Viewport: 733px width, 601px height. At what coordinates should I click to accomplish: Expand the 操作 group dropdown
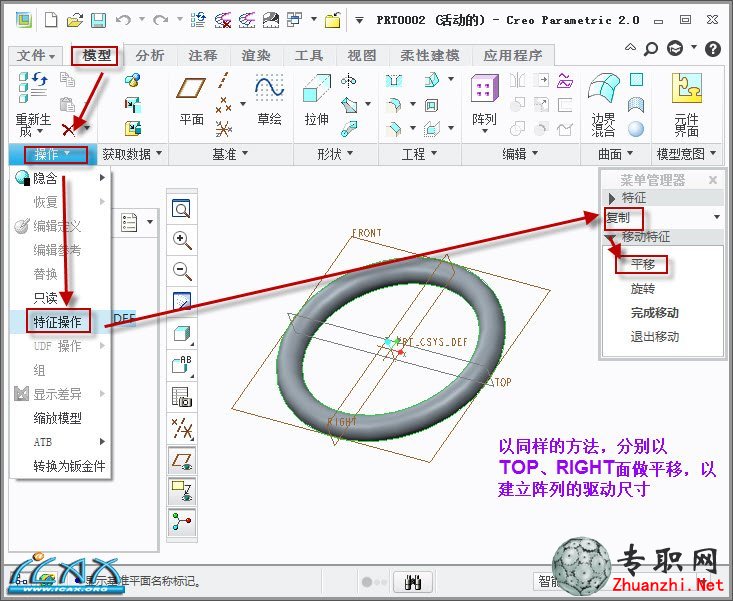click(51, 154)
